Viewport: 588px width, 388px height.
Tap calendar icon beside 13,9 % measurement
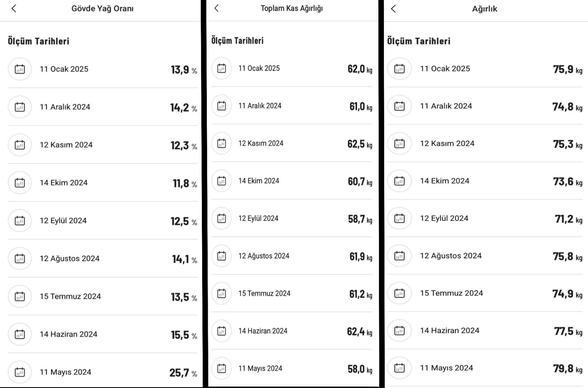click(20, 69)
